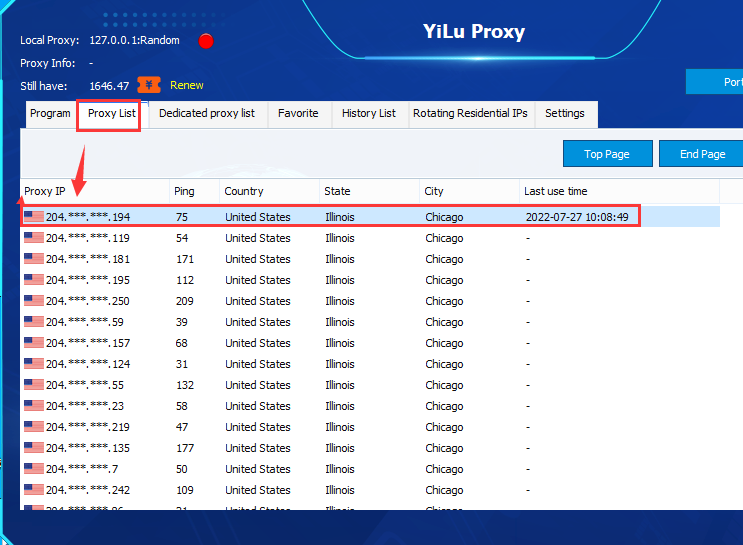Click the red status dot beside Local Proxy
Screen dimensions: 743x545
coord(206,41)
